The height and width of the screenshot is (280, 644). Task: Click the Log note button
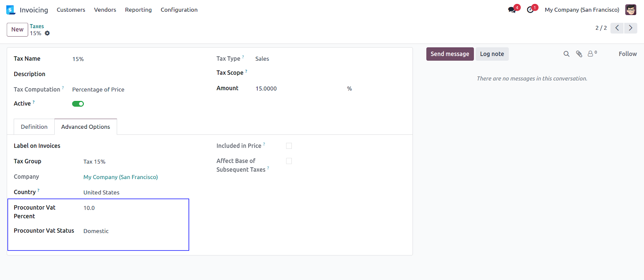tap(492, 54)
